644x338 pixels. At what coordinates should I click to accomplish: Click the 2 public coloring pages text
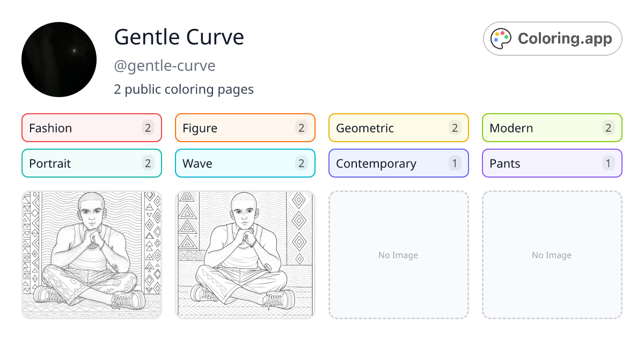pos(184,89)
